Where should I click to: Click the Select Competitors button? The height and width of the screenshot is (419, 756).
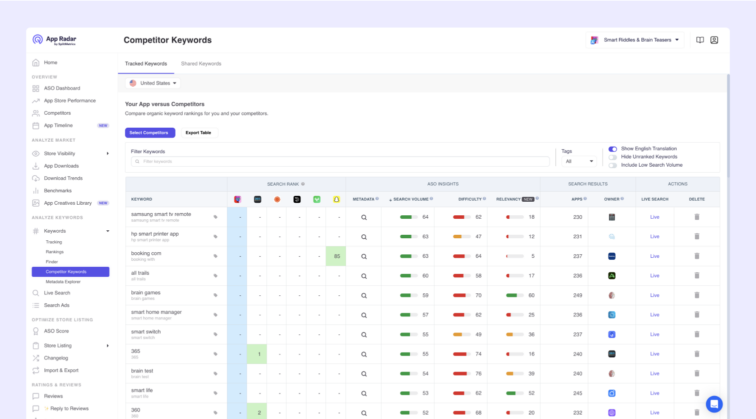[x=149, y=133]
